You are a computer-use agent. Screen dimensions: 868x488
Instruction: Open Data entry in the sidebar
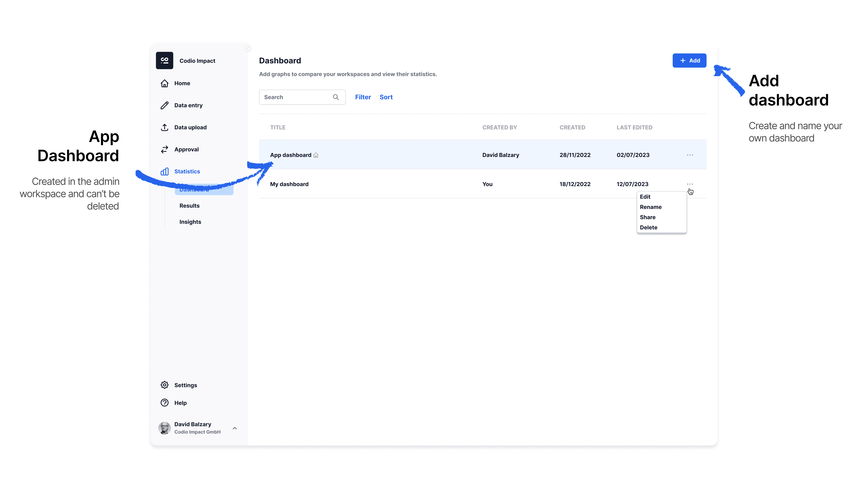click(188, 105)
